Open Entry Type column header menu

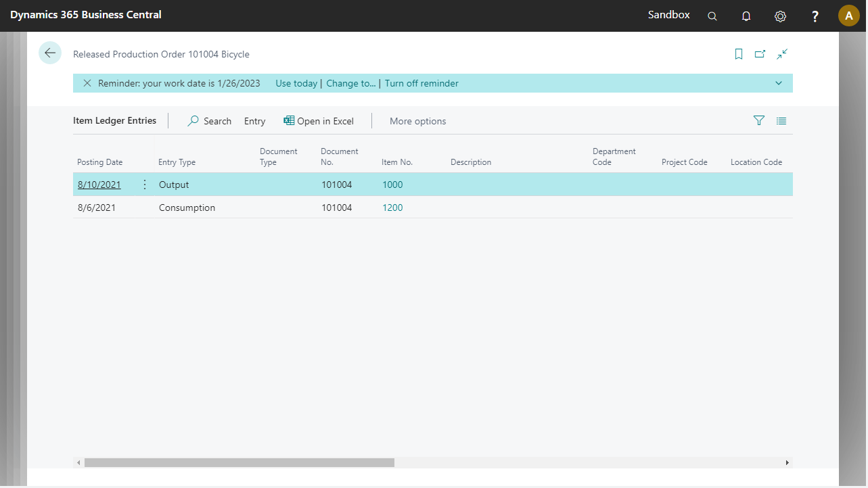(177, 162)
